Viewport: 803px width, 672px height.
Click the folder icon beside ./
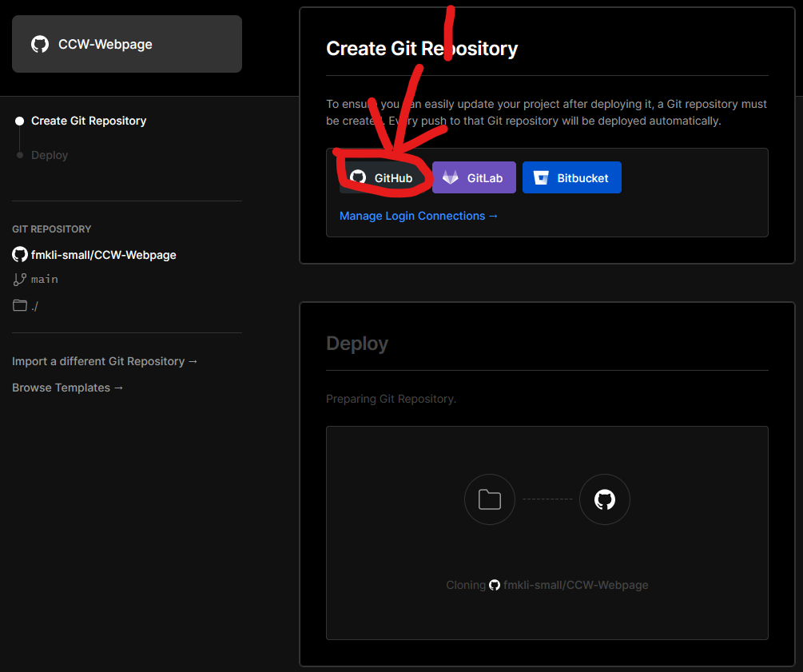point(20,305)
